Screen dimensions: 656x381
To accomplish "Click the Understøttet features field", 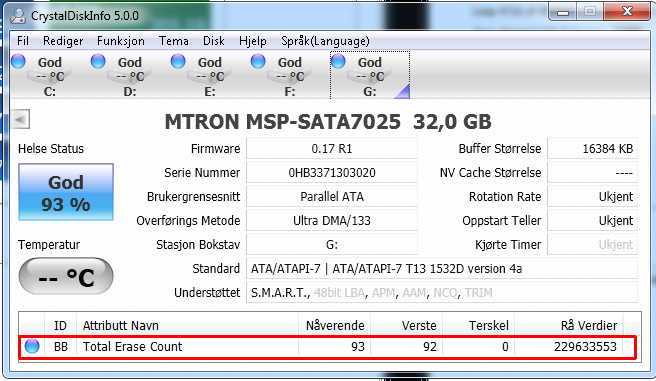I will tap(442, 292).
